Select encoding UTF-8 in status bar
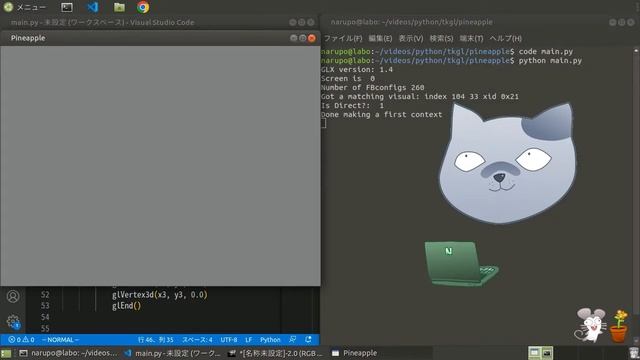640x360 pixels. tap(229, 340)
